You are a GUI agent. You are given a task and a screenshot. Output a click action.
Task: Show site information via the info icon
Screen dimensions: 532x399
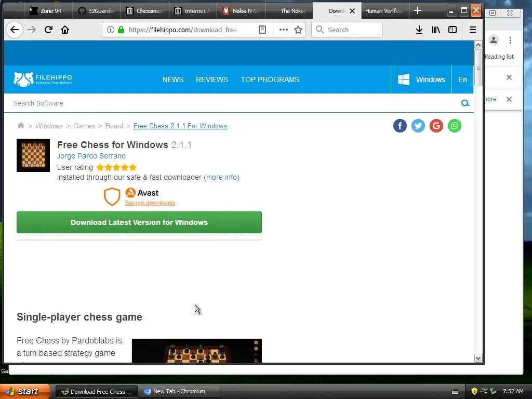pyautogui.click(x=110, y=30)
